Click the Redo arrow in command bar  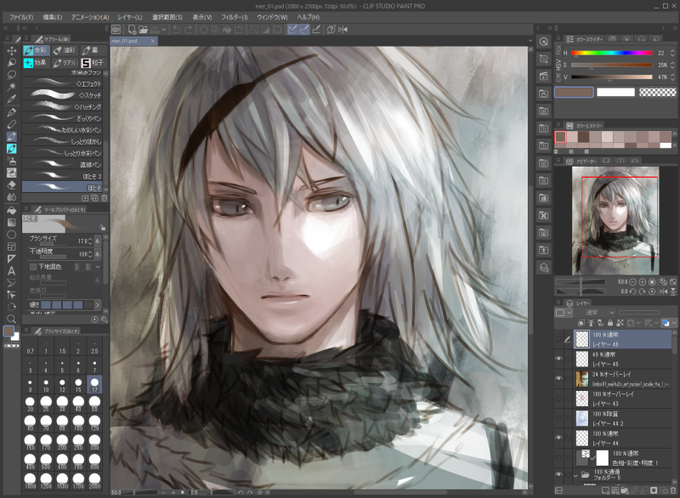pos(188,29)
